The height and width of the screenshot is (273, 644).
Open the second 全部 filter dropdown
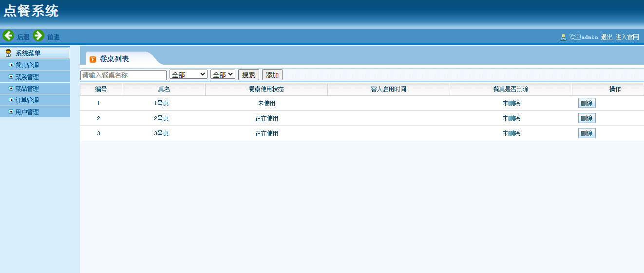[223, 74]
